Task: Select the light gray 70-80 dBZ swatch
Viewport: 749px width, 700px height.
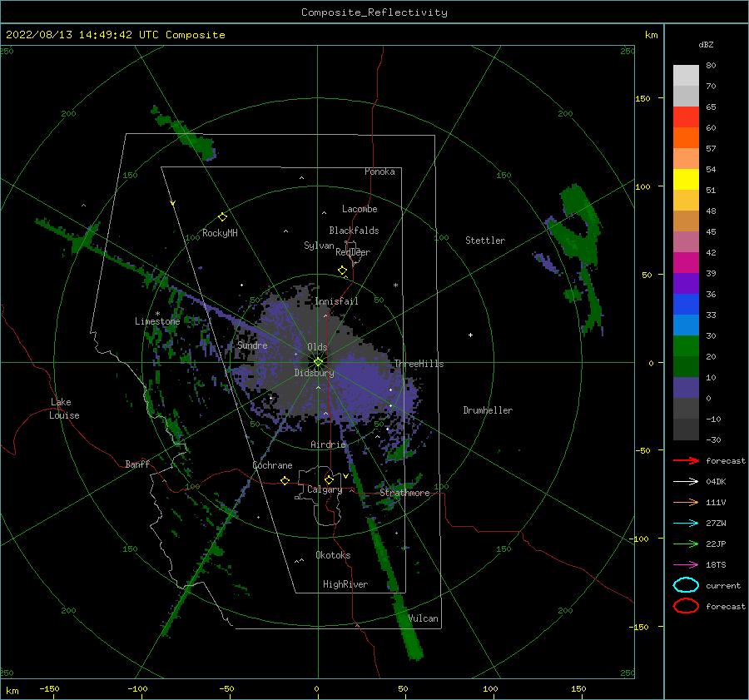Action: tap(686, 76)
